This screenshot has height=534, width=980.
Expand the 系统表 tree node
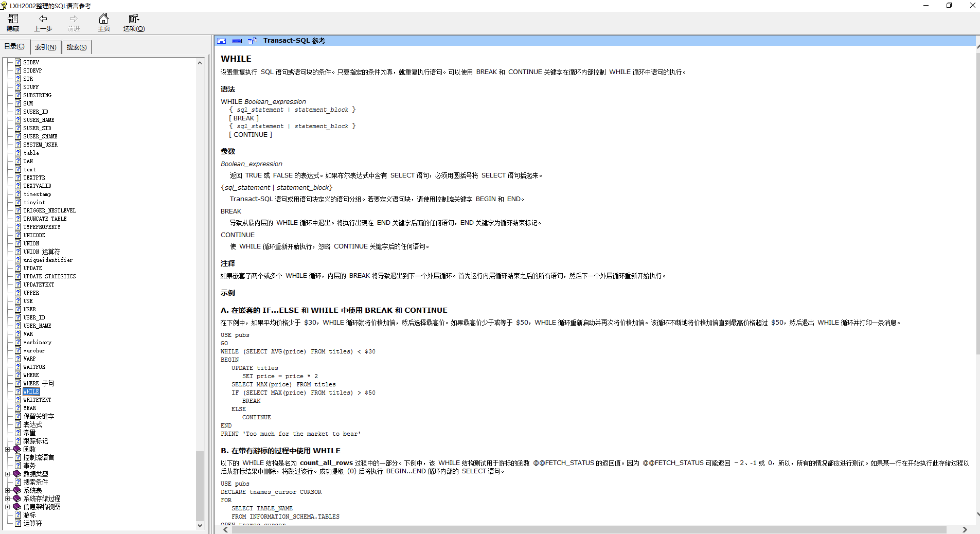point(8,490)
